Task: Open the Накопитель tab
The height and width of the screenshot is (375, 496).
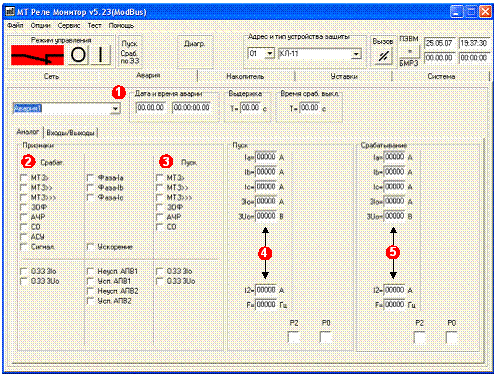Action: click(x=245, y=76)
